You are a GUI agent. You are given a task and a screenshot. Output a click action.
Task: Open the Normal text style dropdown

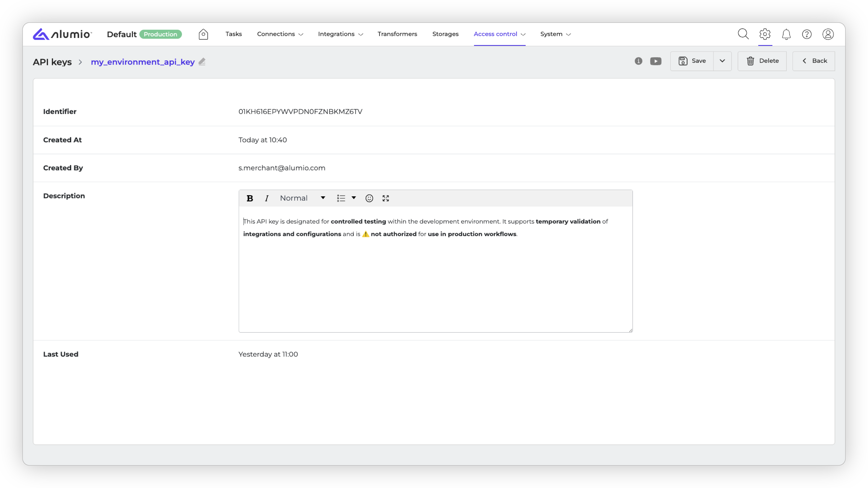[302, 198]
